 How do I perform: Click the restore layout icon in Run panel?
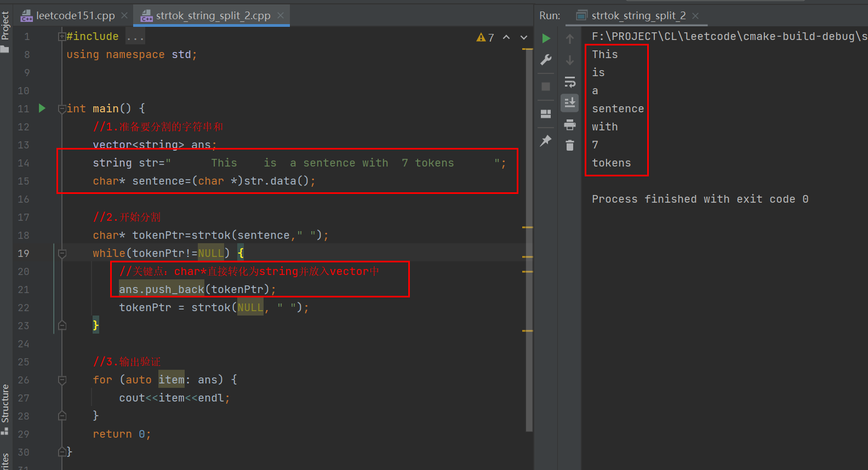click(x=546, y=114)
